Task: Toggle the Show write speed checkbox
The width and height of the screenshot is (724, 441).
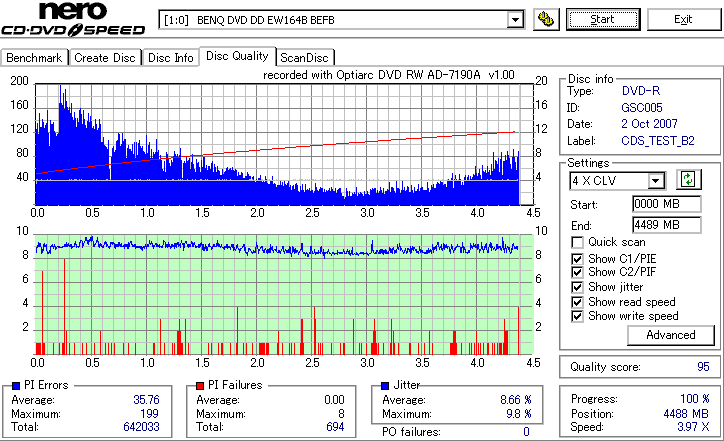Action: pyautogui.click(x=577, y=316)
